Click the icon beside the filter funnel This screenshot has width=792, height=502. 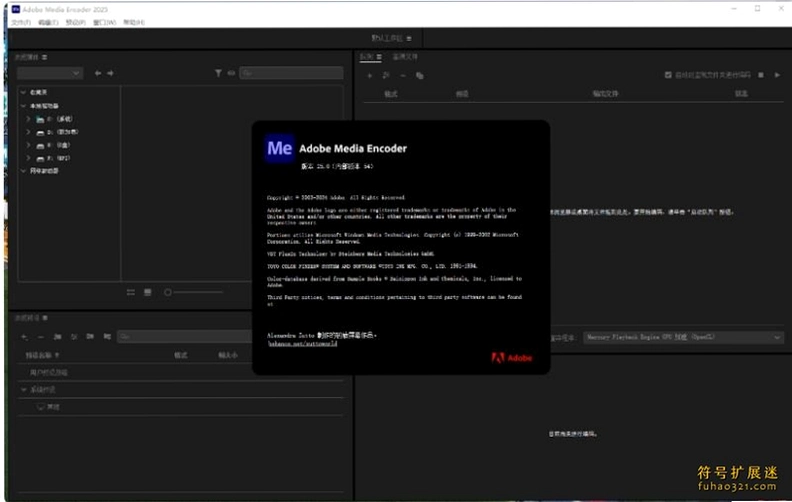pos(231,73)
